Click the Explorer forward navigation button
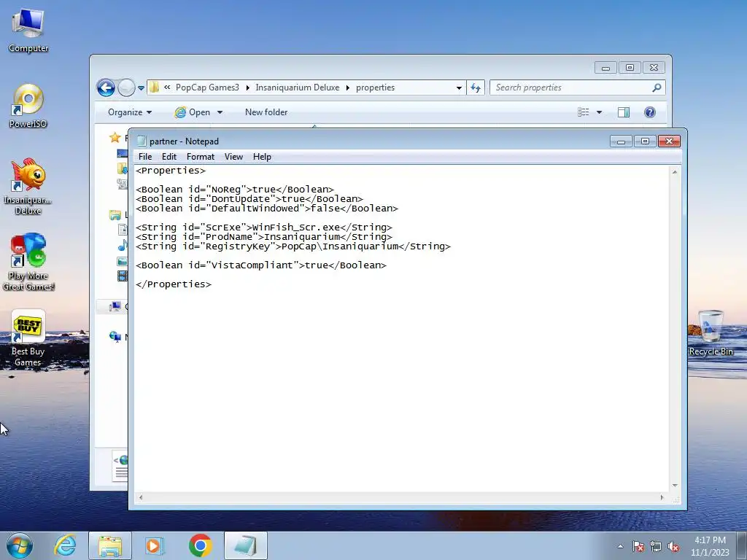Screen dimensions: 747x560 pyautogui.click(x=126, y=87)
